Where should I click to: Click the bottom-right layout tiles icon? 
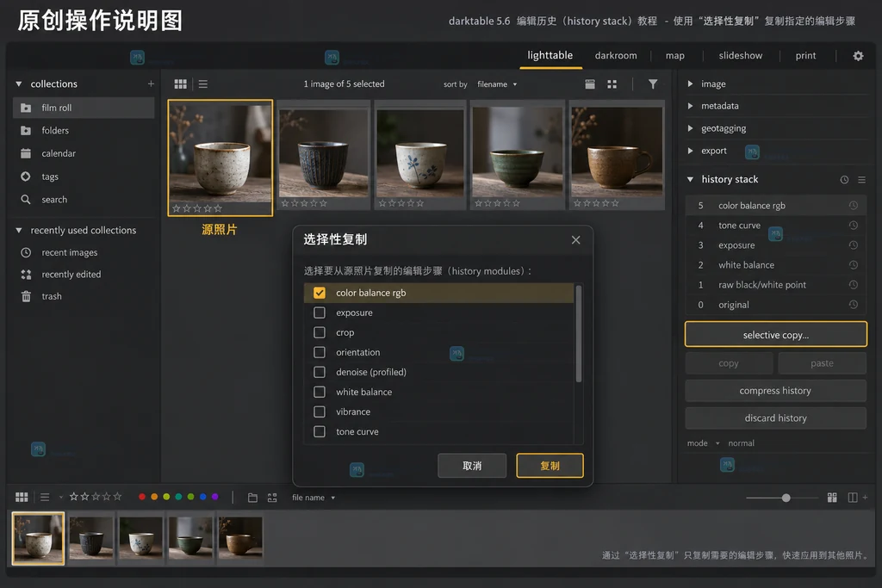832,498
